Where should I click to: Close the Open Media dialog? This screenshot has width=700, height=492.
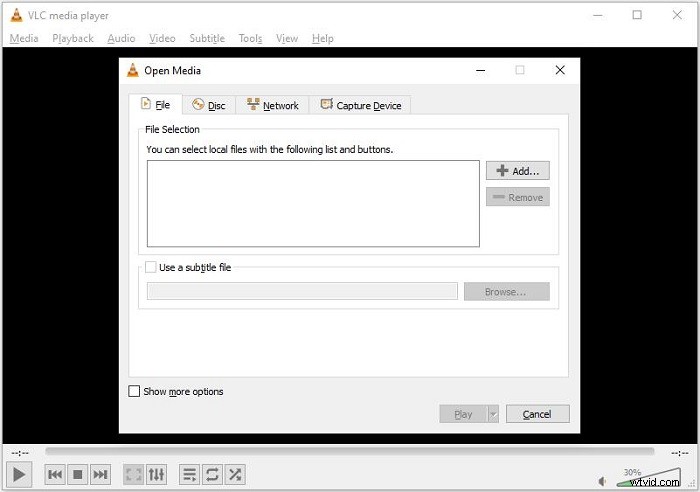click(560, 70)
